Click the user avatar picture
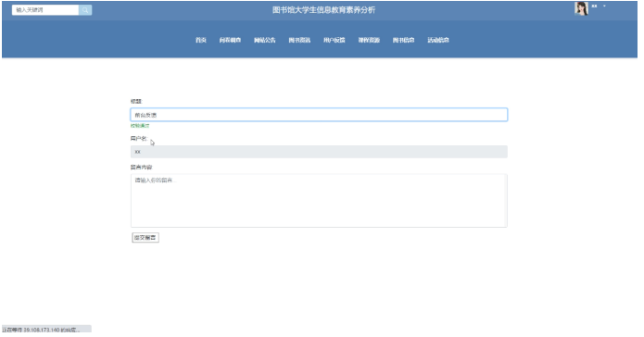The height and width of the screenshot is (337, 644). pyautogui.click(x=581, y=8)
